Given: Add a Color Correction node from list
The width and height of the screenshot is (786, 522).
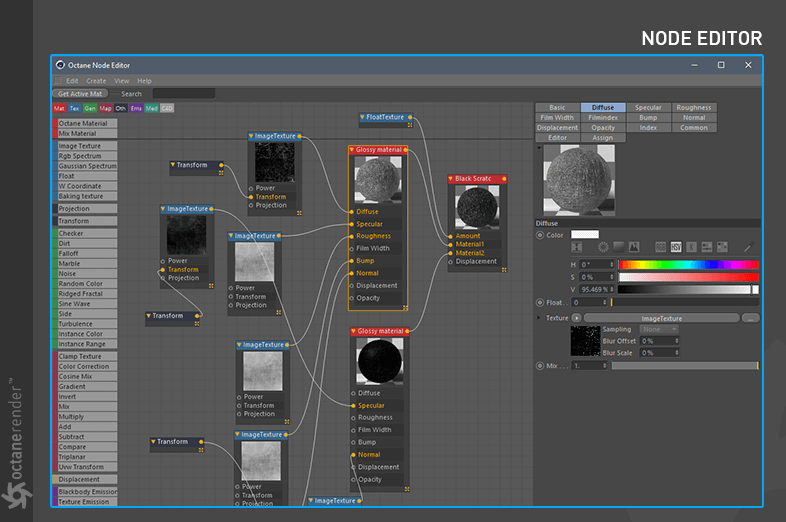Looking at the screenshot, I should click(85, 367).
